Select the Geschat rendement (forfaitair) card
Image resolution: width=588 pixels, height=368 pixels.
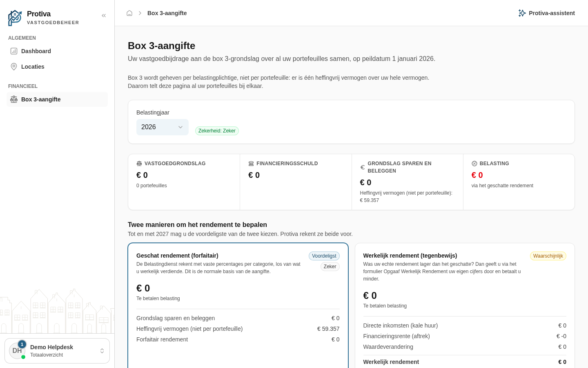[238, 306]
